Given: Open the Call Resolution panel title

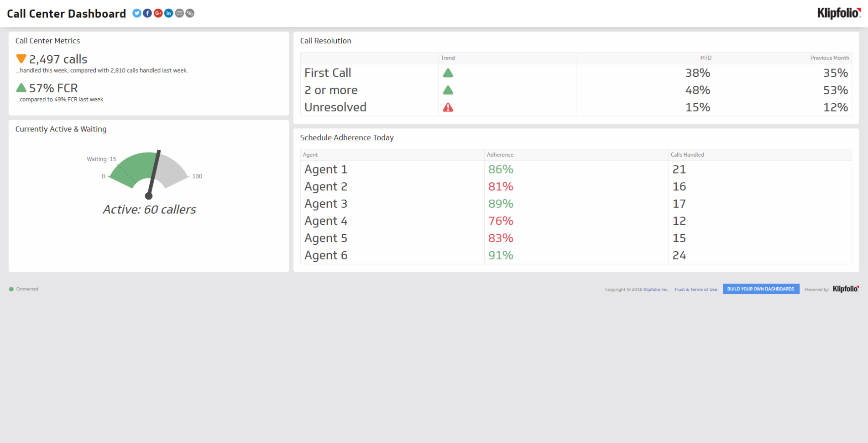Looking at the screenshot, I should (x=325, y=41).
